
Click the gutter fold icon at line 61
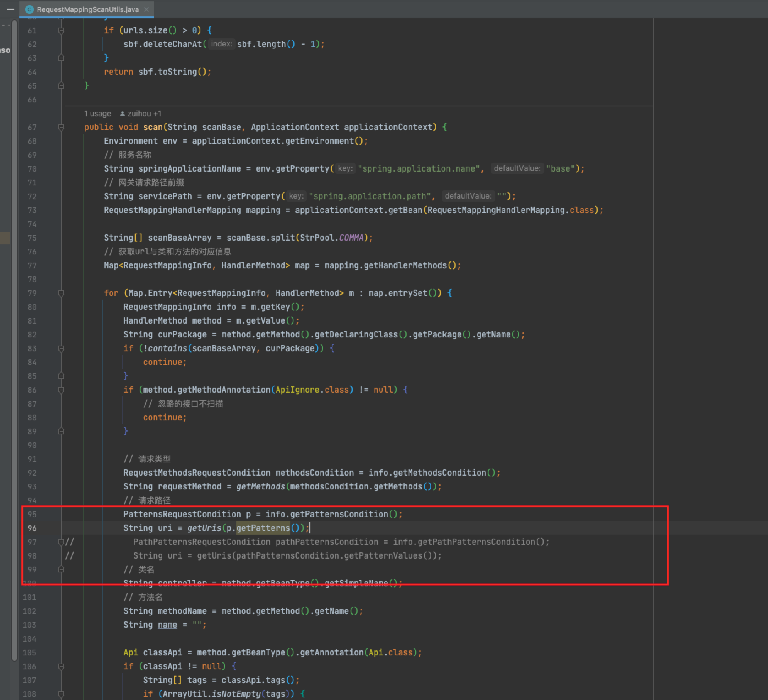click(61, 30)
